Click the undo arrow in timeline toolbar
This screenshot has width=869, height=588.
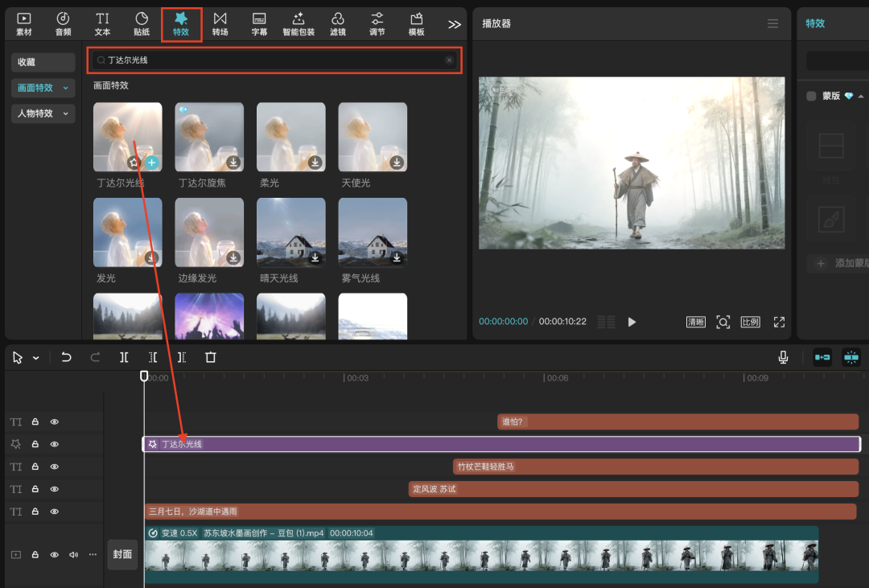pos(66,357)
